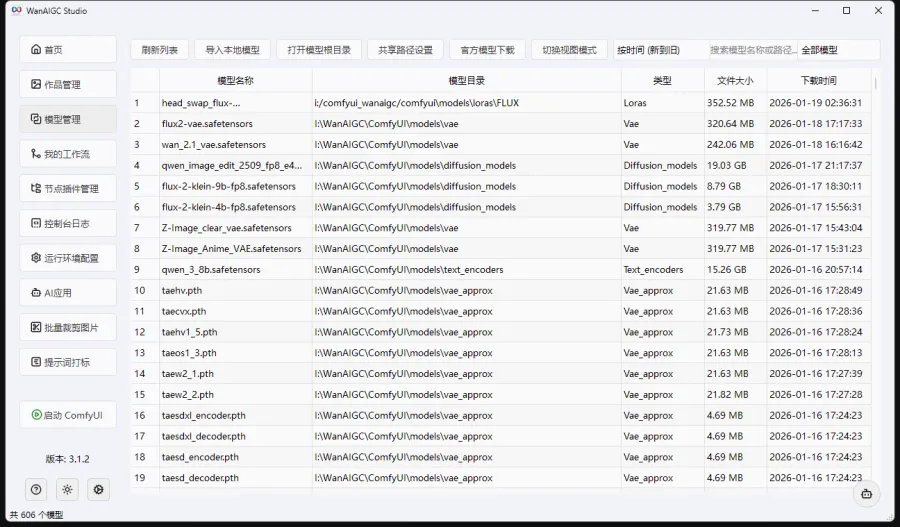Select qwen_image_edit_2509_fp8 model row
900x527 pixels.
click(x=501, y=165)
